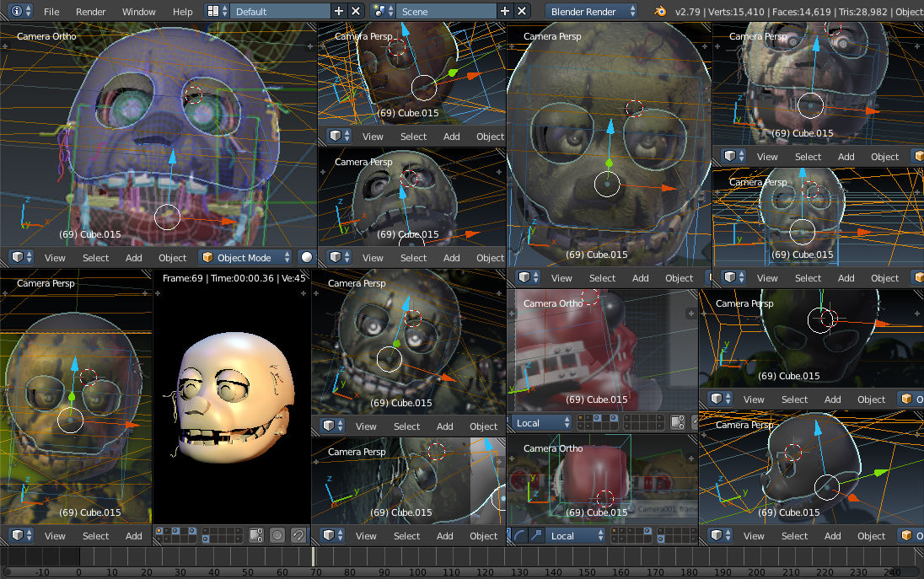Screen dimensions: 924x579
Task: Toggle the third layer button in the rendered peach head viewport header
Action: [175, 531]
